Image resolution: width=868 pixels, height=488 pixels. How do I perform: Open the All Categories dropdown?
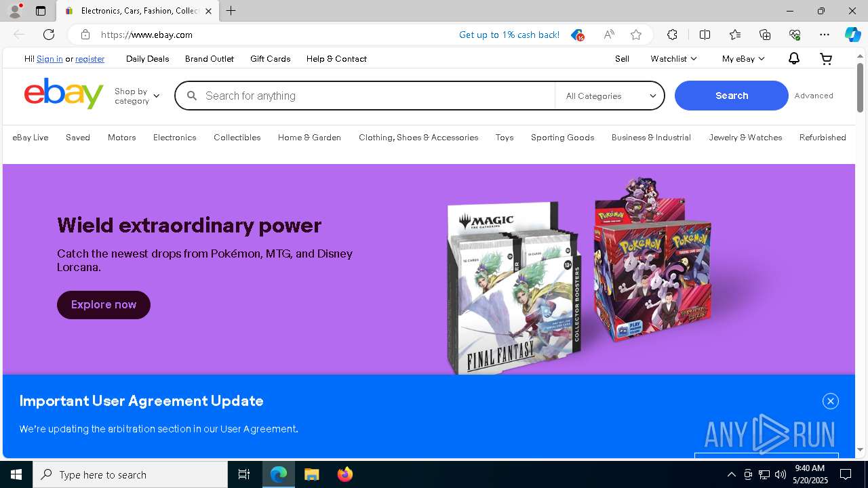pyautogui.click(x=610, y=96)
